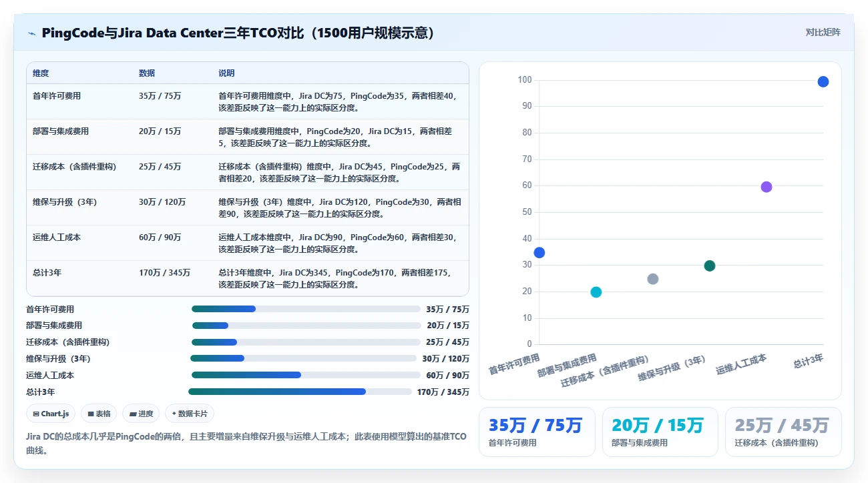This screenshot has height=483, width=868.
Task: Click the 运维人工成本 progress bar
Action: point(306,375)
